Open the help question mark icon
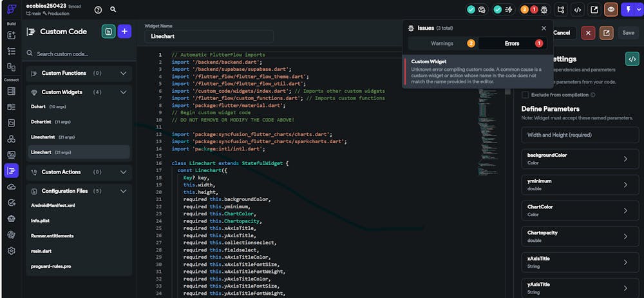644x298 pixels. [x=98, y=10]
